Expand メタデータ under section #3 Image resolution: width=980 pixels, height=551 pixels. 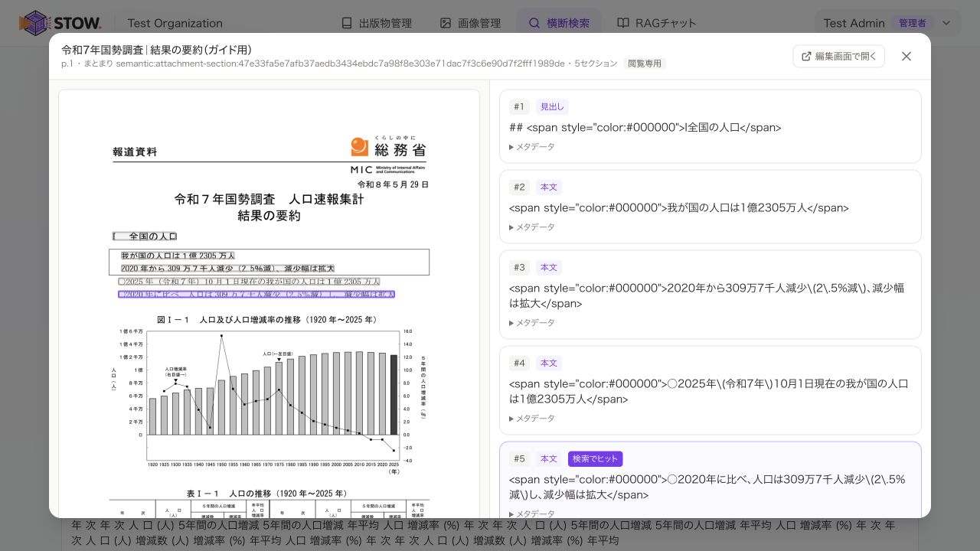532,323
